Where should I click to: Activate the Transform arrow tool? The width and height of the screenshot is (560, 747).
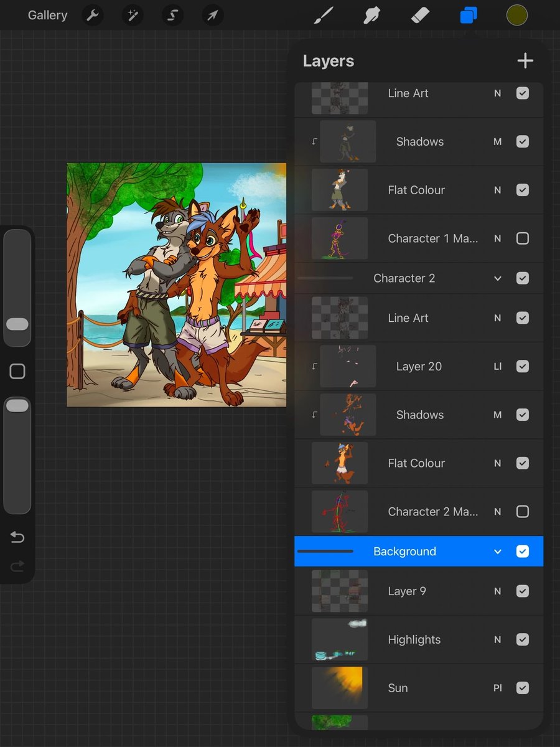point(212,16)
